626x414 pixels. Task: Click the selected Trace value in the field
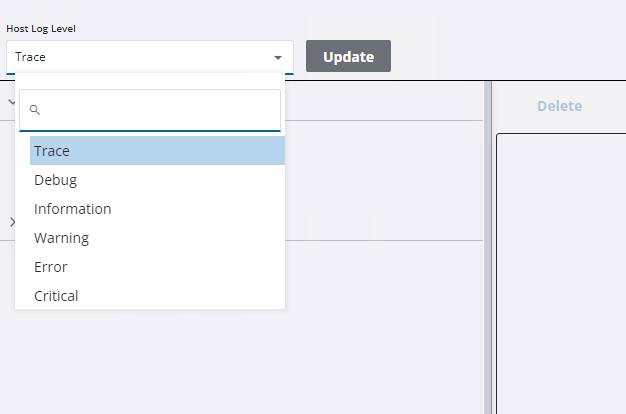click(31, 57)
